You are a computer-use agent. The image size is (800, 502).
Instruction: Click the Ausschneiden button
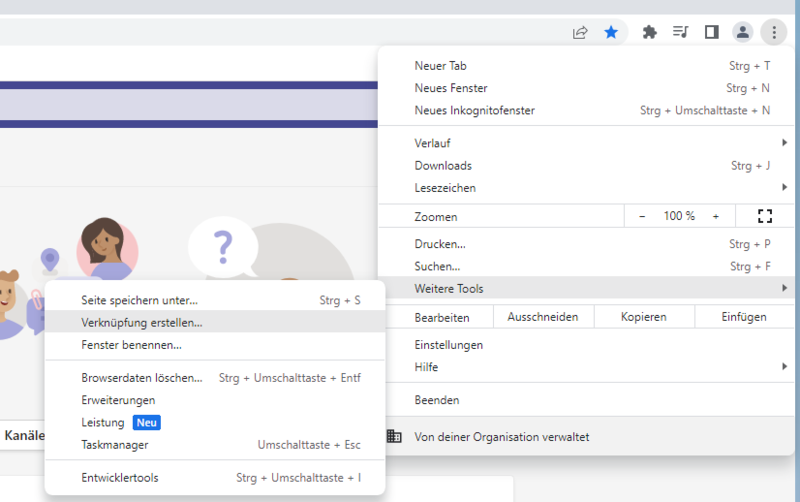click(x=543, y=317)
